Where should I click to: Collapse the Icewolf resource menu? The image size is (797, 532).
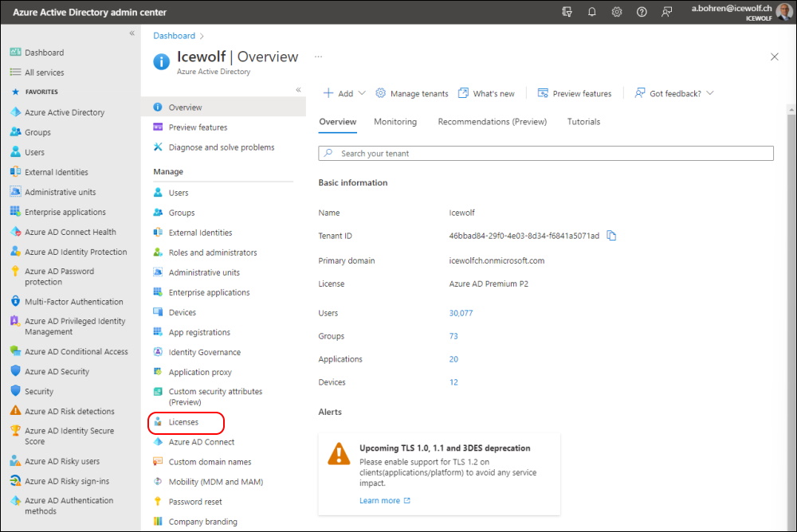(298, 90)
